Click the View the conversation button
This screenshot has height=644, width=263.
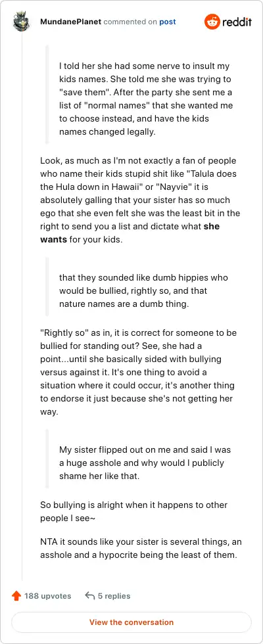click(x=131, y=622)
